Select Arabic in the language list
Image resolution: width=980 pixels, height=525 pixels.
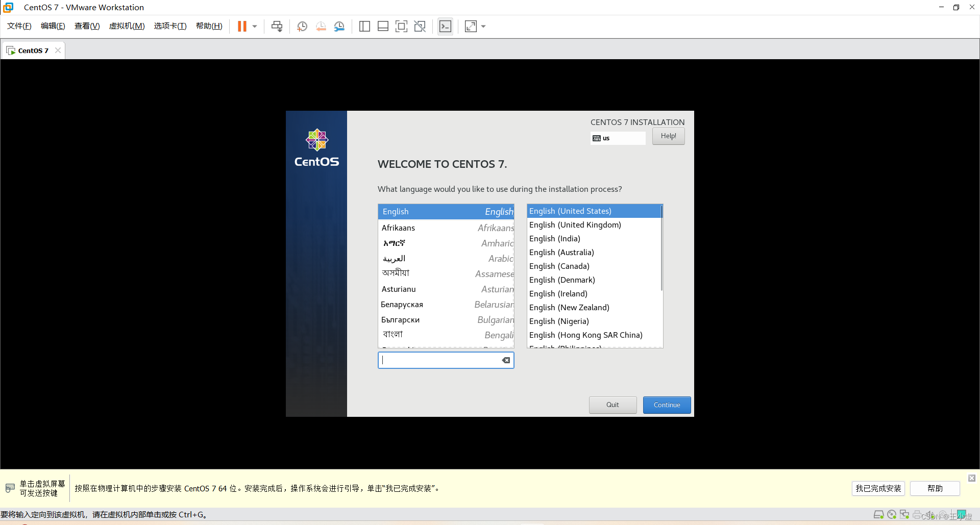[x=446, y=259]
